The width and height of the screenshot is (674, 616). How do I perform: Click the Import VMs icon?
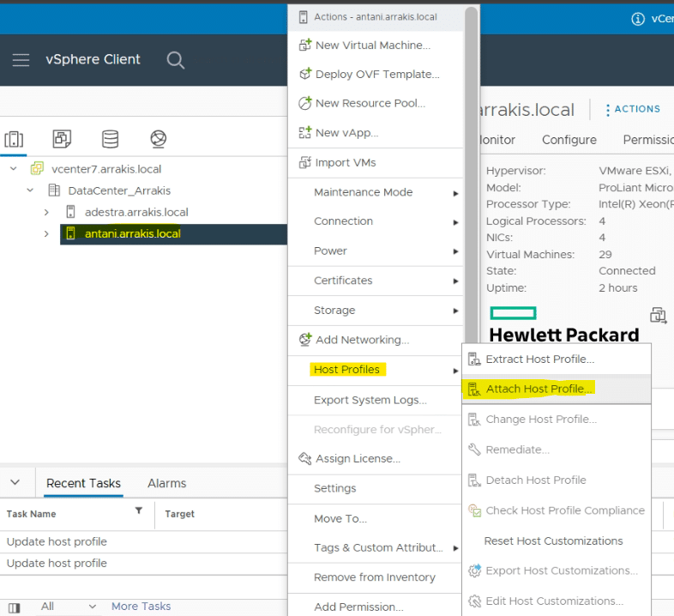click(x=304, y=162)
